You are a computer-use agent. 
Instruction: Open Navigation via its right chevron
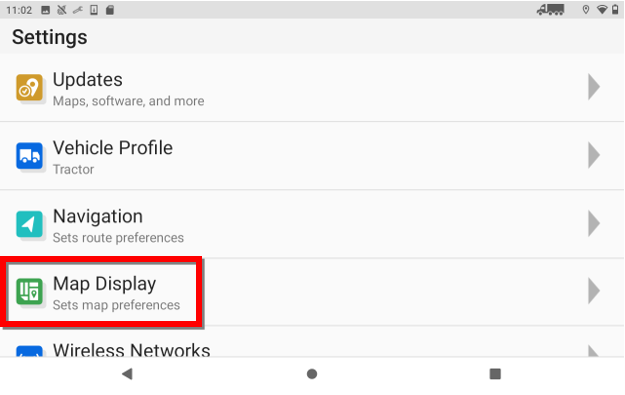point(594,223)
